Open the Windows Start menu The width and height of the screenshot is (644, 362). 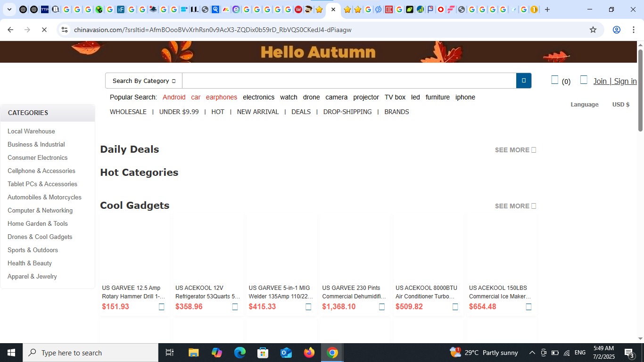11,353
